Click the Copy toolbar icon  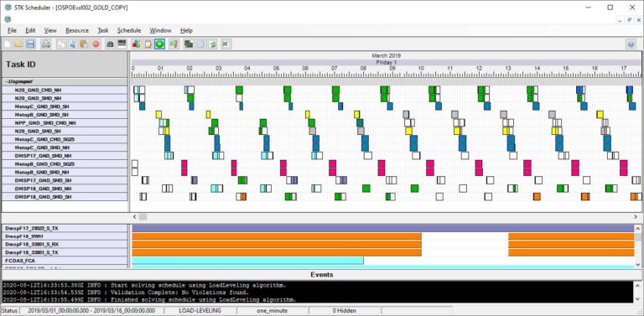coord(61,44)
